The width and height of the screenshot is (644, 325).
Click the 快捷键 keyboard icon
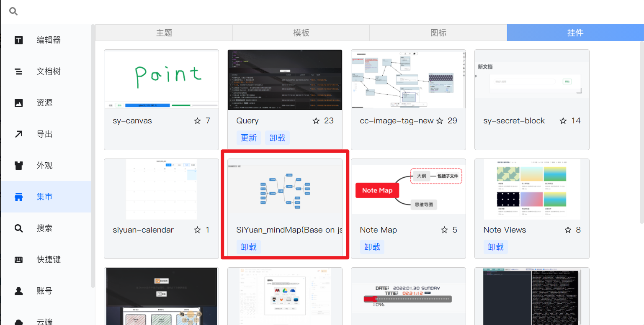click(x=19, y=260)
